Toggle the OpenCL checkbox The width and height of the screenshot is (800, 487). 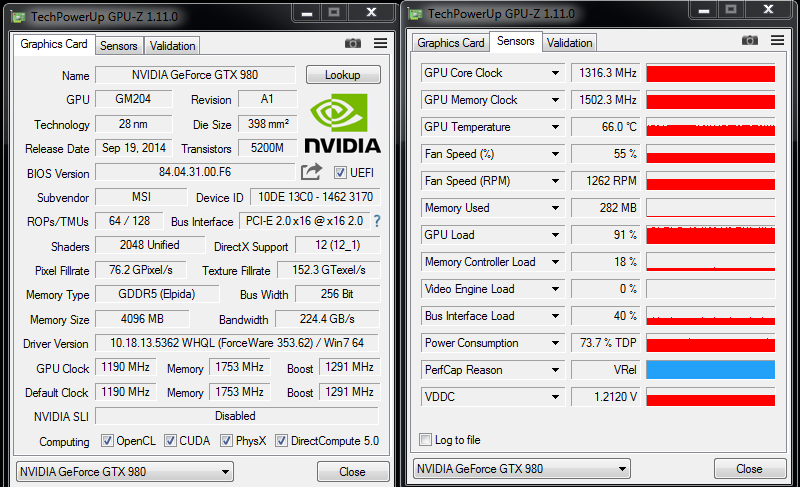click(107, 441)
